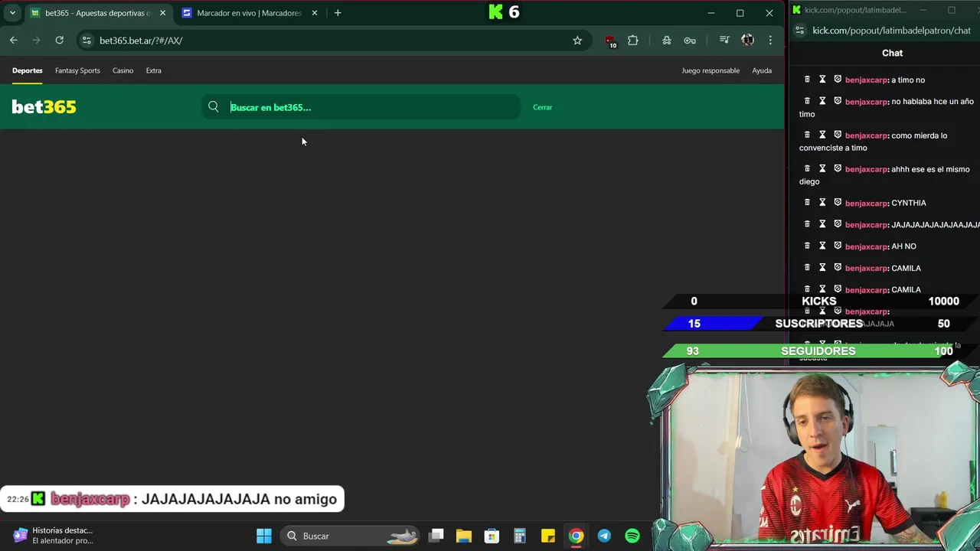Open the Extra menu item

coord(154,70)
